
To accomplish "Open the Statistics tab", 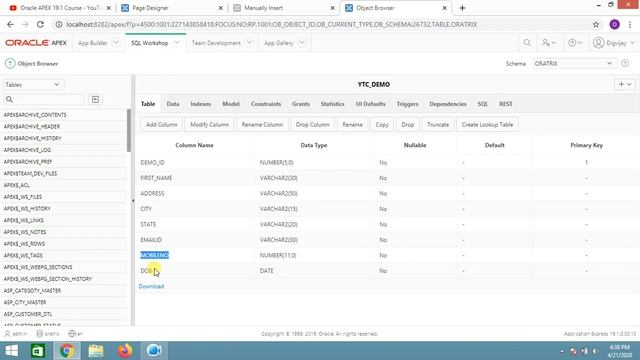I will (x=332, y=104).
